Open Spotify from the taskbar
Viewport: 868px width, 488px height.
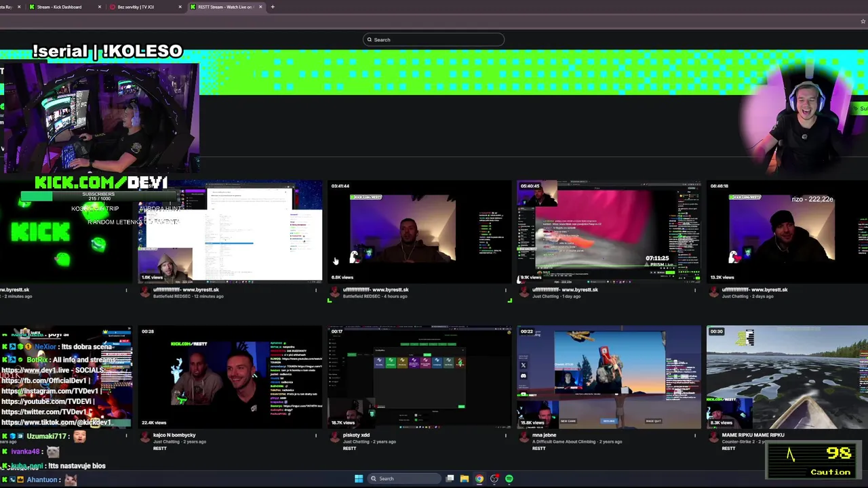(x=509, y=479)
